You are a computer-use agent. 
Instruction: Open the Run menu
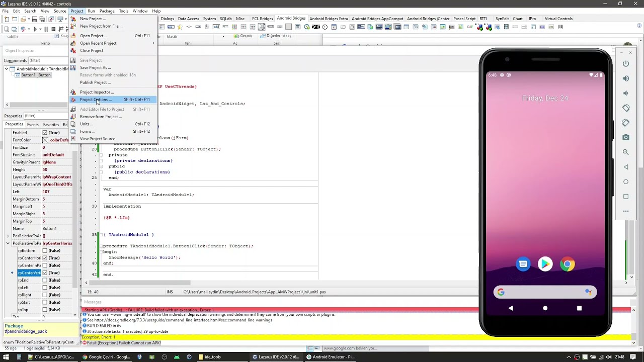(x=91, y=11)
